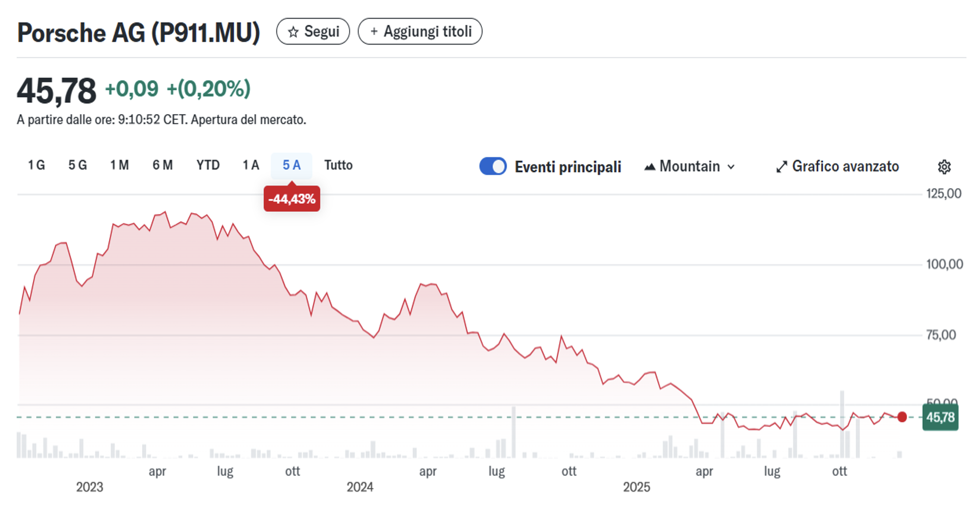
Task: Expand the Mountain dropdown chevron
Action: point(731,167)
